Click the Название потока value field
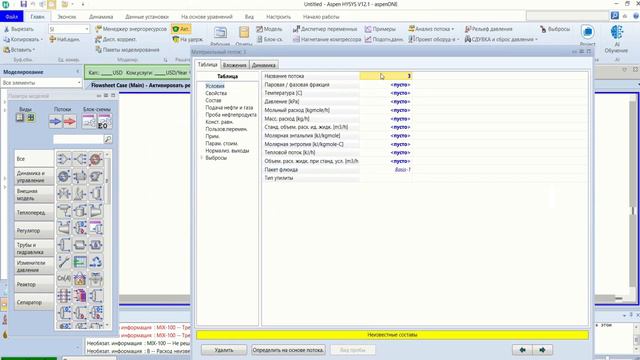 (386, 76)
